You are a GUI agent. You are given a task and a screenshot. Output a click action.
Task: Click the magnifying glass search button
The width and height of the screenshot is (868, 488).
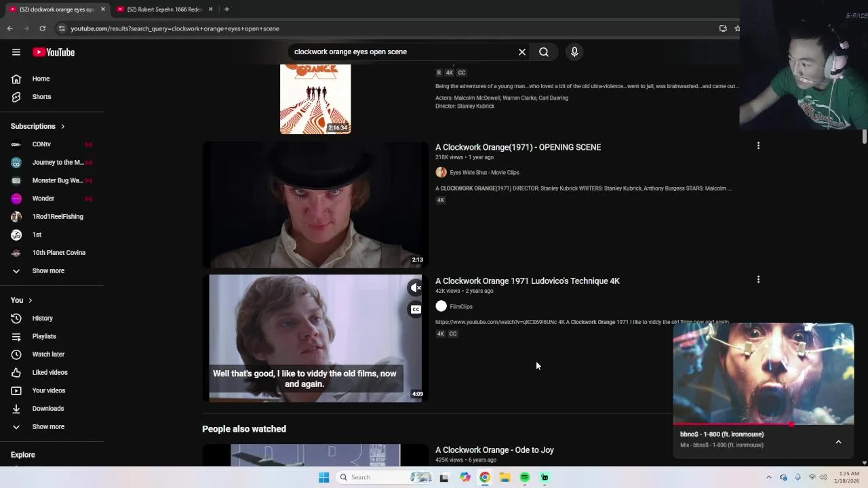[x=544, y=52]
